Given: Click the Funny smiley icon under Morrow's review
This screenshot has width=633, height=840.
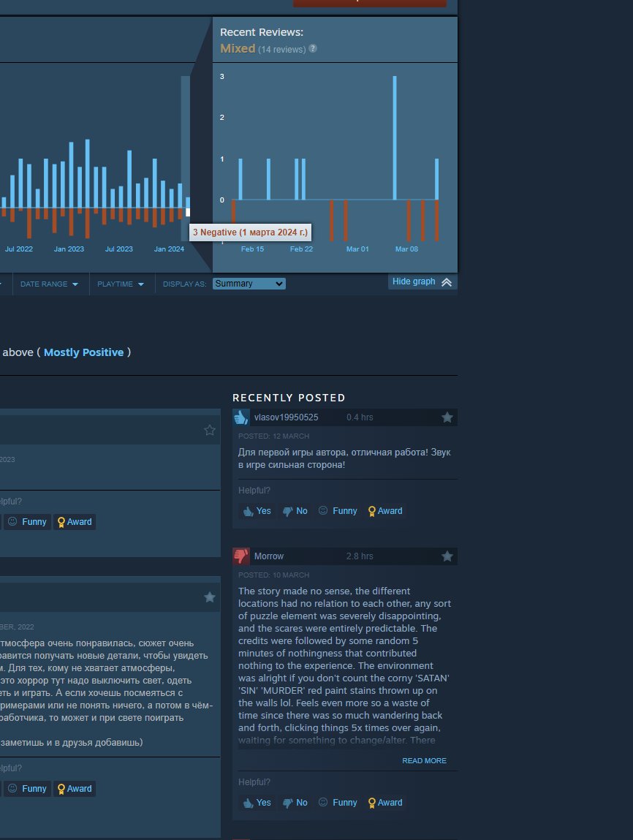Looking at the screenshot, I should pos(322,803).
